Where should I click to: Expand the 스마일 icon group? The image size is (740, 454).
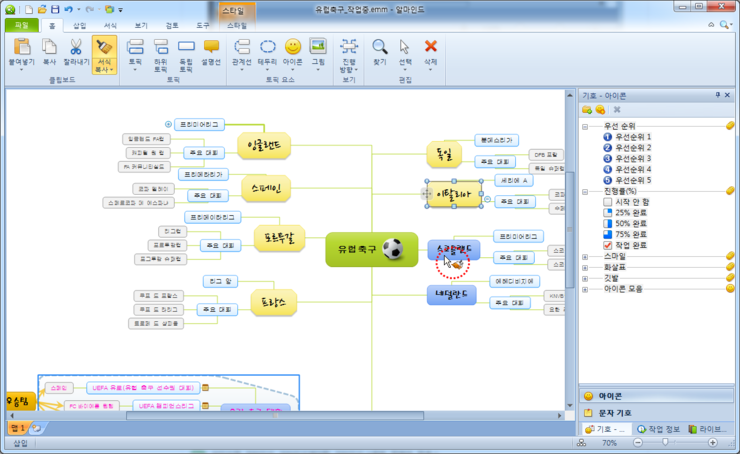(x=585, y=256)
